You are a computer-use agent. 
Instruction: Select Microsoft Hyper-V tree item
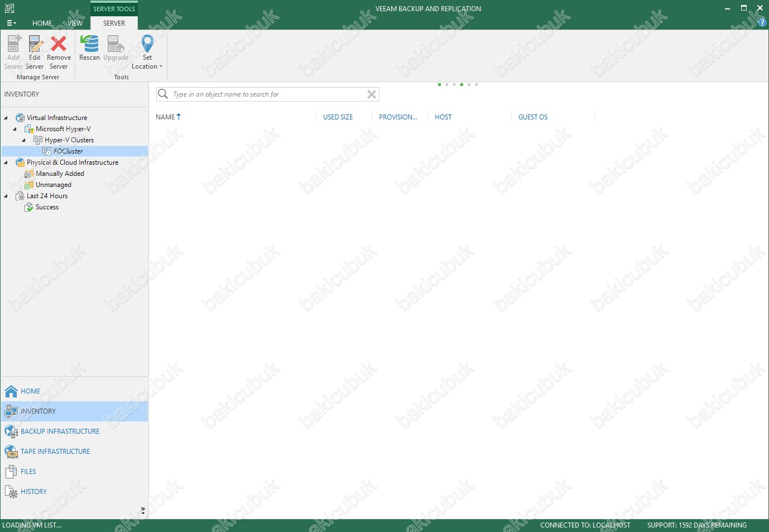pos(63,129)
